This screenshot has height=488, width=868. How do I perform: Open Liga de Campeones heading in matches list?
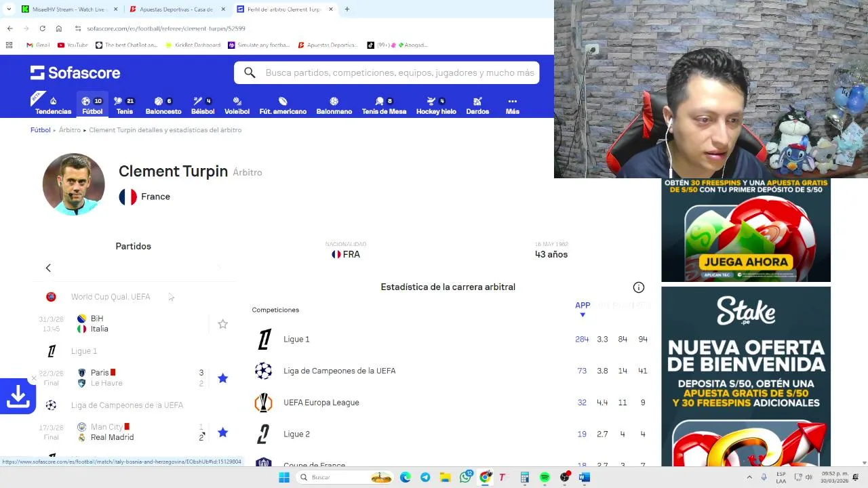pyautogui.click(x=127, y=405)
